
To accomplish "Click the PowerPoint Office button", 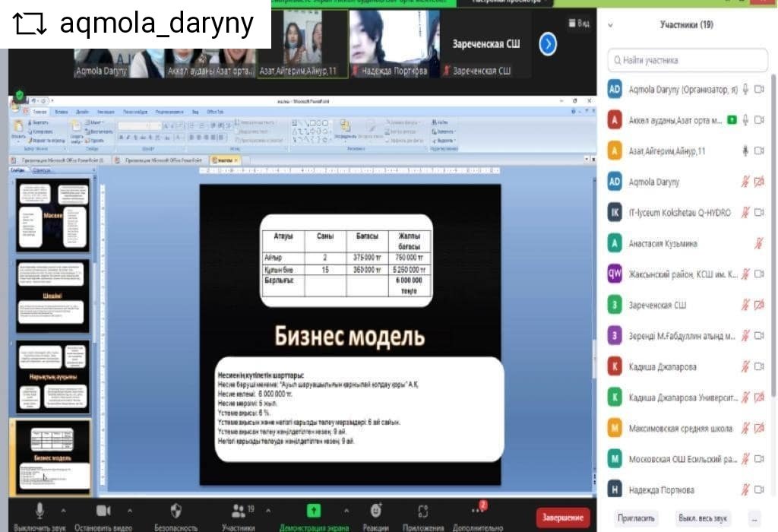I will (x=16, y=105).
